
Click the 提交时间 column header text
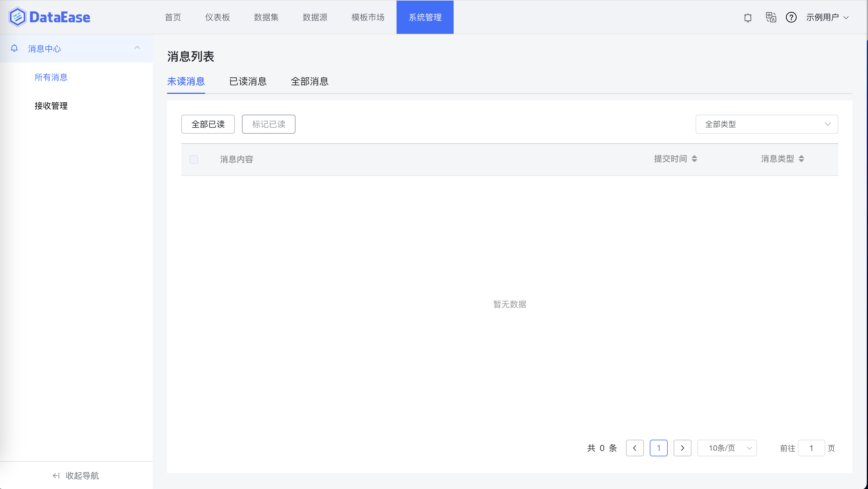pyautogui.click(x=671, y=159)
